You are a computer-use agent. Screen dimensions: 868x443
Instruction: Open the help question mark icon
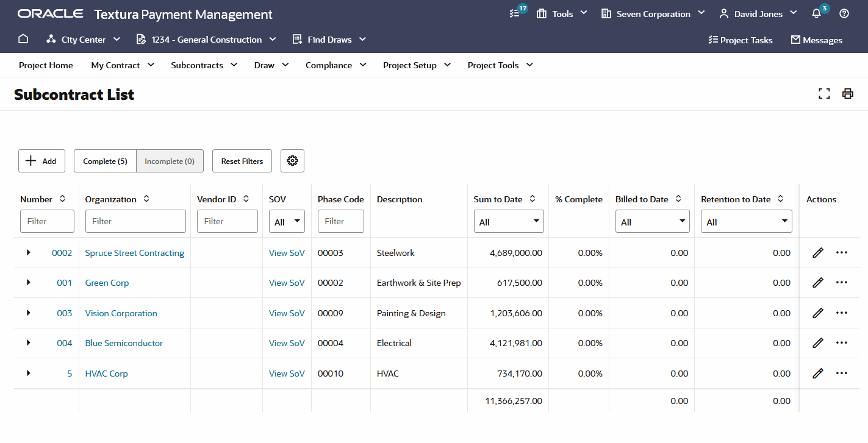click(x=844, y=13)
